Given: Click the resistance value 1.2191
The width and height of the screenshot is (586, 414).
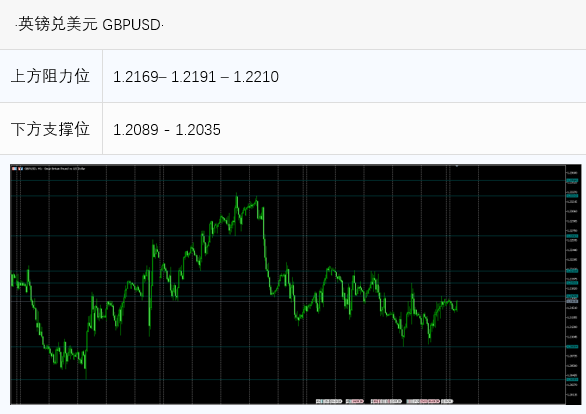Looking at the screenshot, I should (194, 77).
